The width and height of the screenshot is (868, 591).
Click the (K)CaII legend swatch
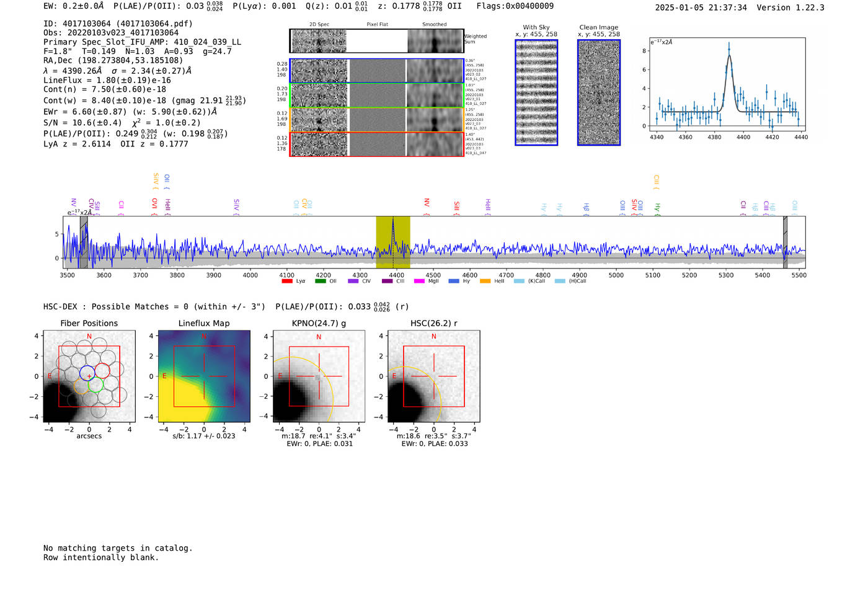pyautogui.click(x=519, y=281)
